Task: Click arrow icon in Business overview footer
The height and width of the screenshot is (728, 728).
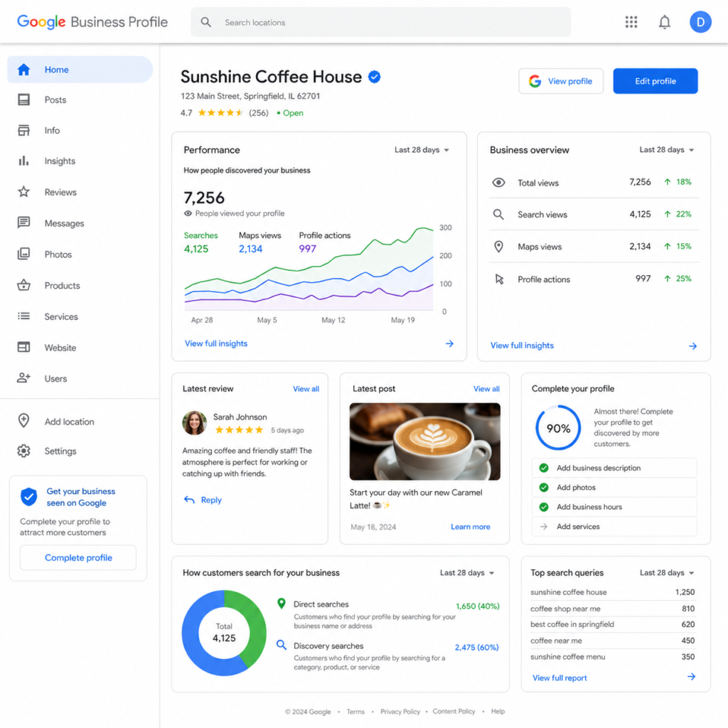Action: (x=692, y=346)
